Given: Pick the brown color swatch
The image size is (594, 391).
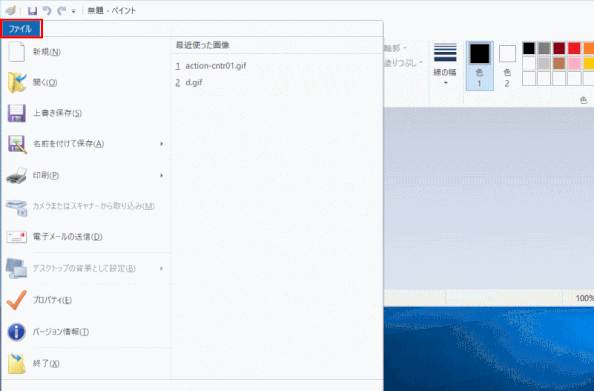Looking at the screenshot, I should click(559, 63).
